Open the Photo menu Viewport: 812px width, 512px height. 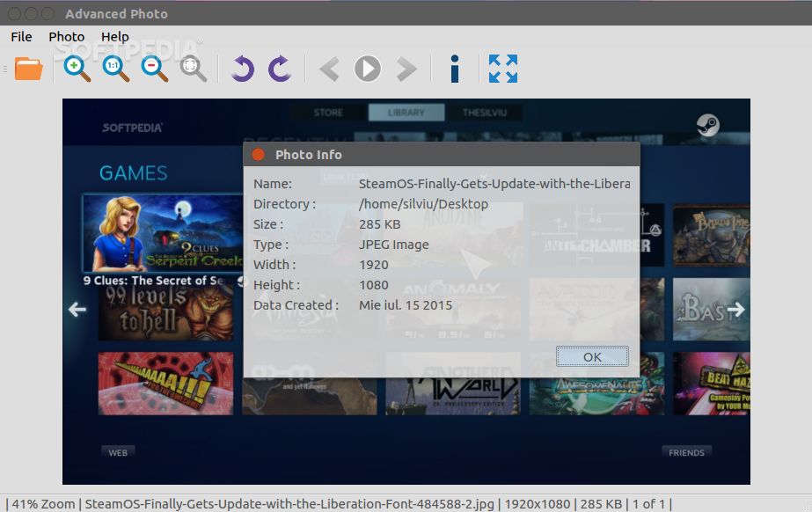click(66, 37)
